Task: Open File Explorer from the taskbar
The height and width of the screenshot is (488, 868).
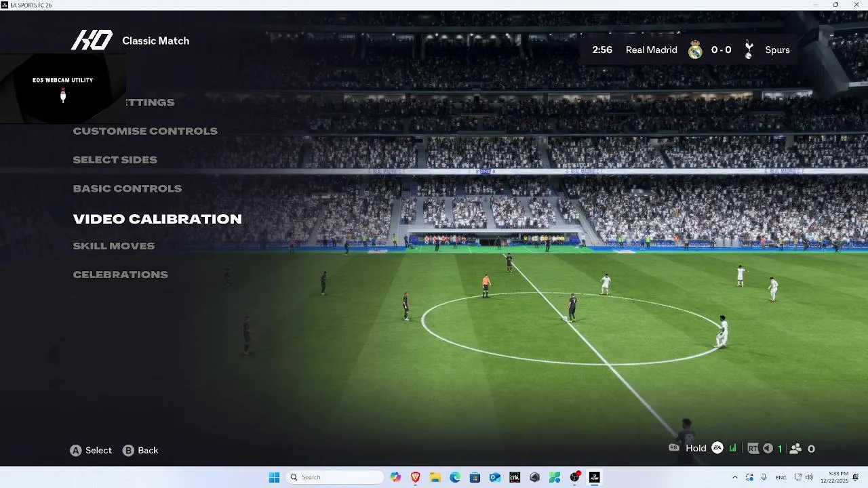Action: point(435,477)
